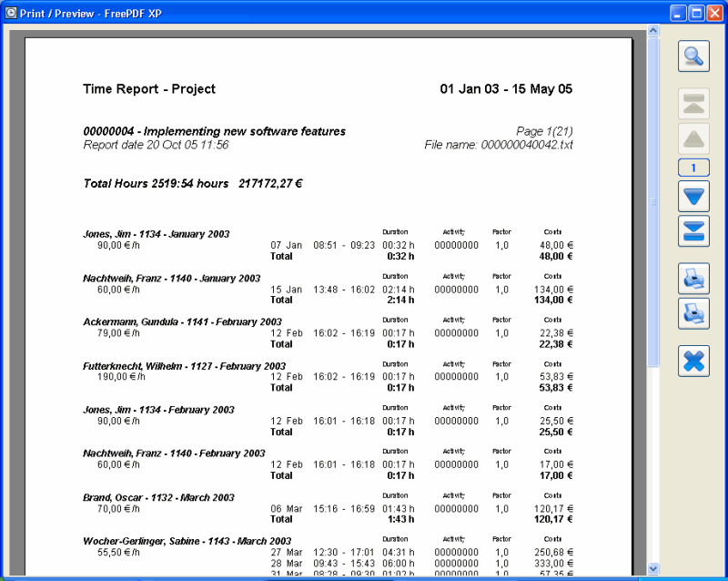The width and height of the screenshot is (728, 581).
Task: Advance to the next page
Action: click(693, 196)
